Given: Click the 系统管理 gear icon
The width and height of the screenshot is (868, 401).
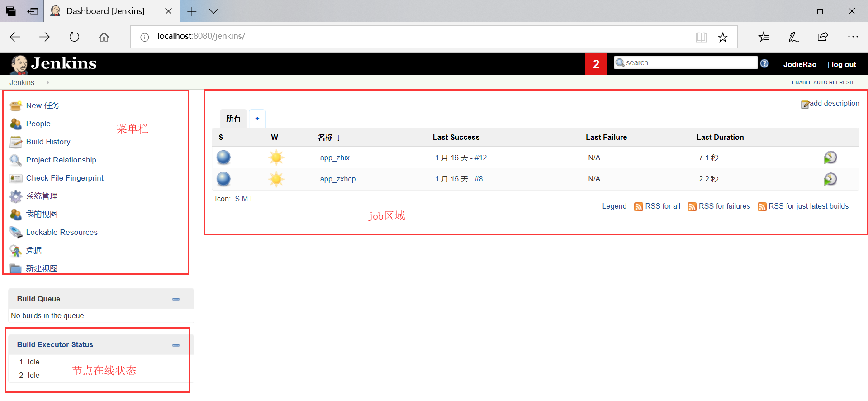Looking at the screenshot, I should 16,196.
